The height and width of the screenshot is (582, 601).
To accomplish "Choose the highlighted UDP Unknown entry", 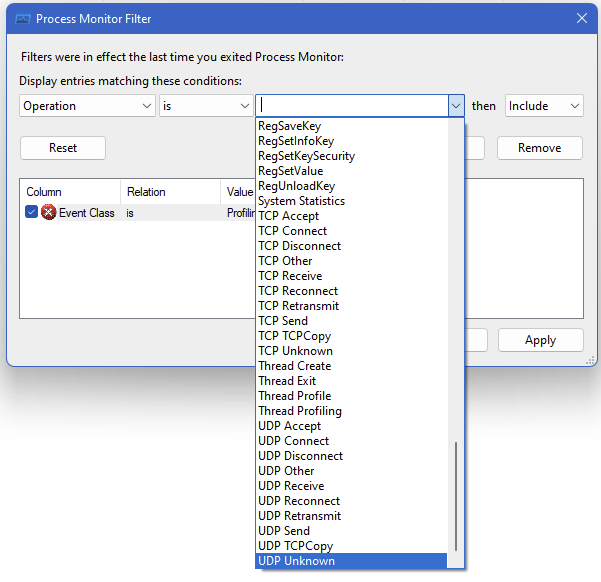I will coord(351,561).
